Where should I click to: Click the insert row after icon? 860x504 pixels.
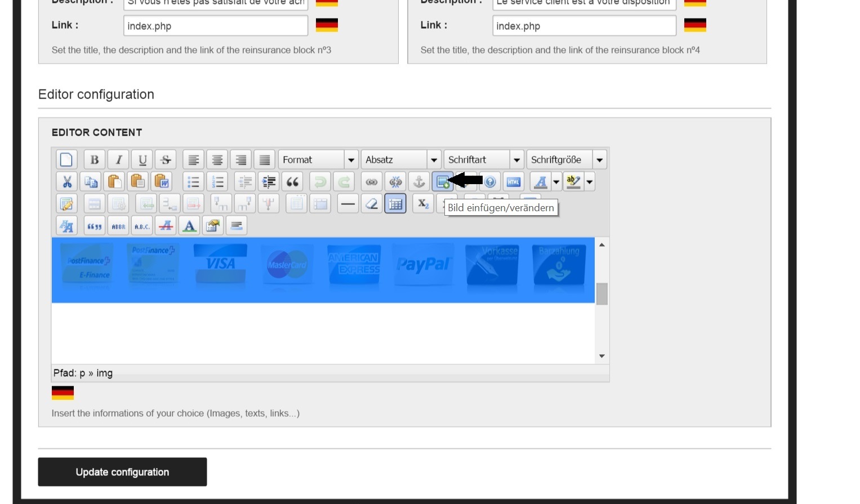[170, 204]
